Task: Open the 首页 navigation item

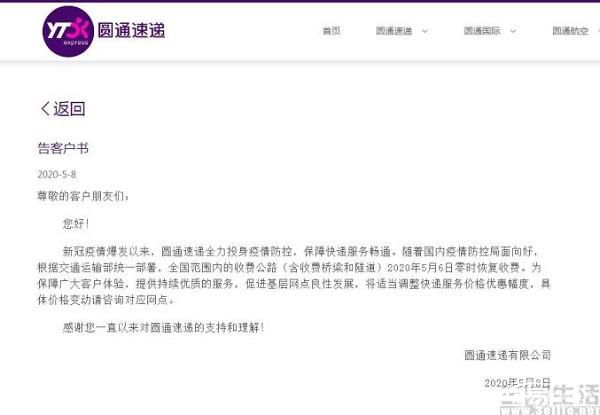Action: click(x=331, y=31)
